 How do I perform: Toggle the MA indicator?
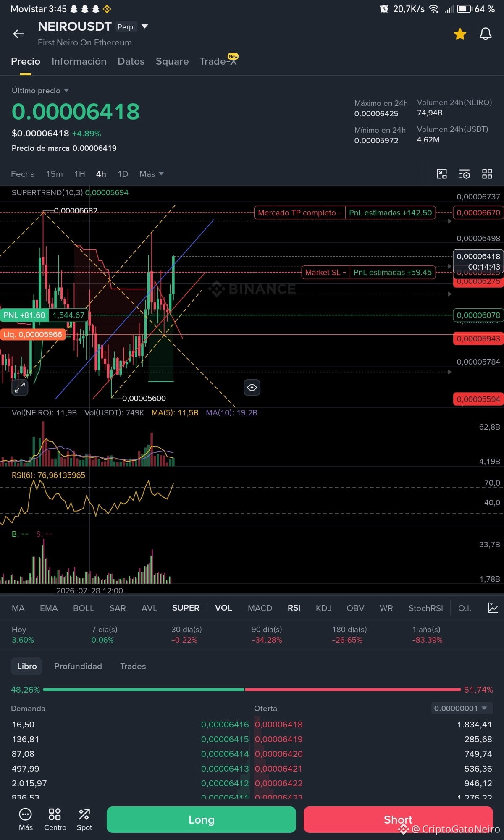(x=18, y=608)
